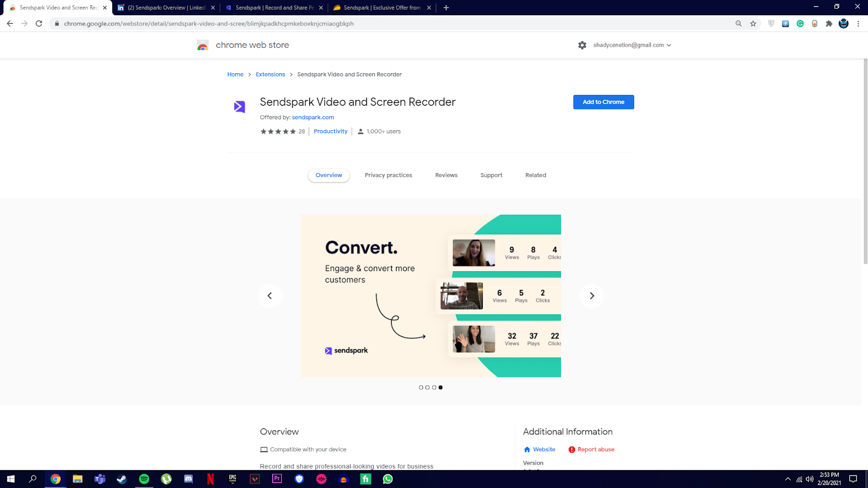
Task: Open Windows taskbar search
Action: pos(33,479)
